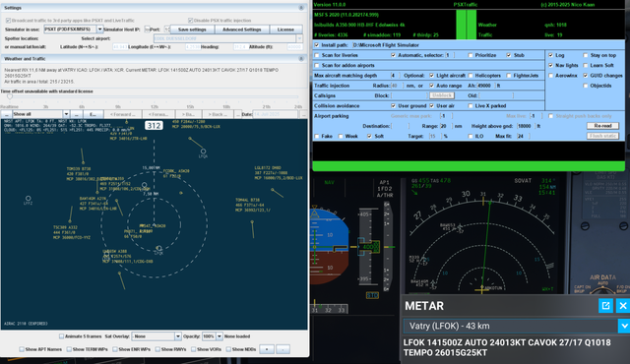
Task: Click the Max aircraft matching depth field
Action: click(x=395, y=76)
